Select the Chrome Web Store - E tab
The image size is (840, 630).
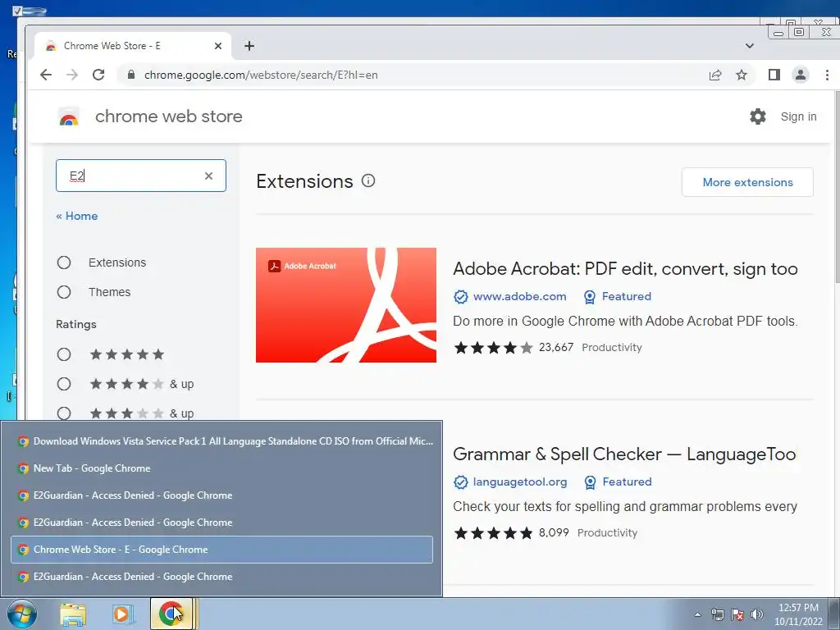tap(133, 46)
